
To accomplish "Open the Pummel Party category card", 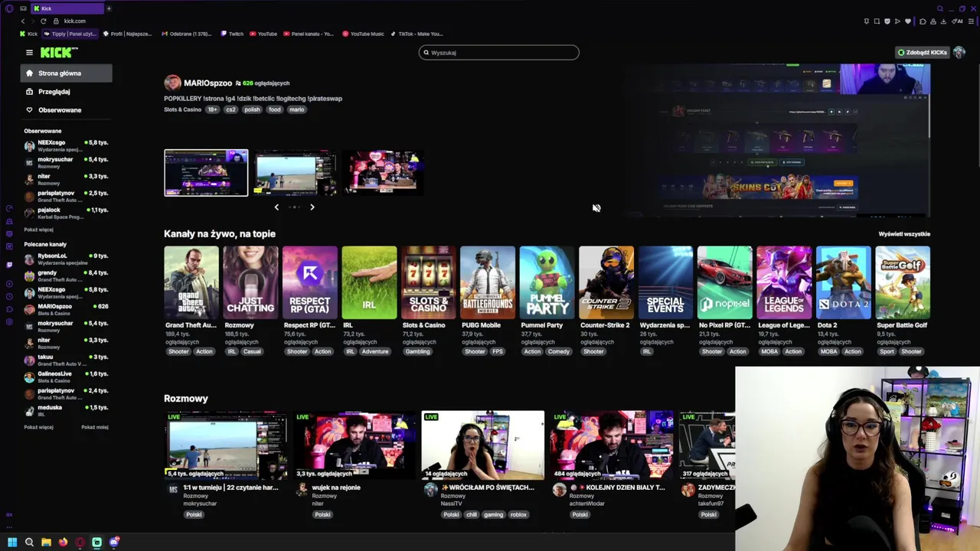I will tap(547, 282).
